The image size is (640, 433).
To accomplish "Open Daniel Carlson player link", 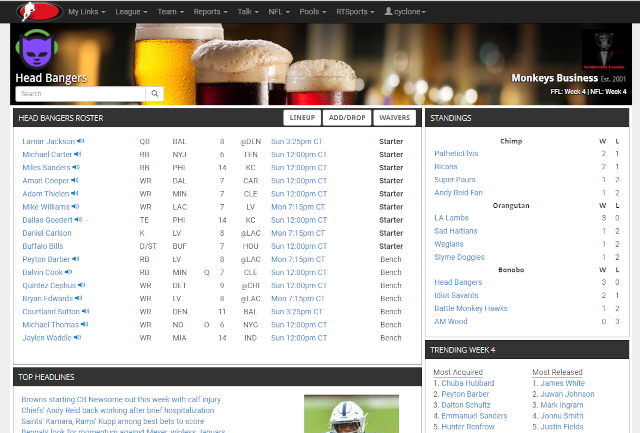I will pyautogui.click(x=47, y=233).
